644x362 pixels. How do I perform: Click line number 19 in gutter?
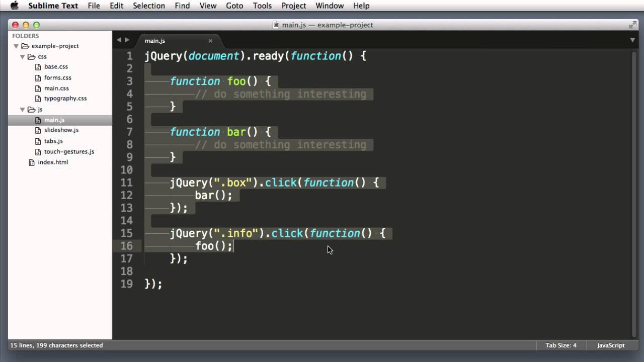127,284
